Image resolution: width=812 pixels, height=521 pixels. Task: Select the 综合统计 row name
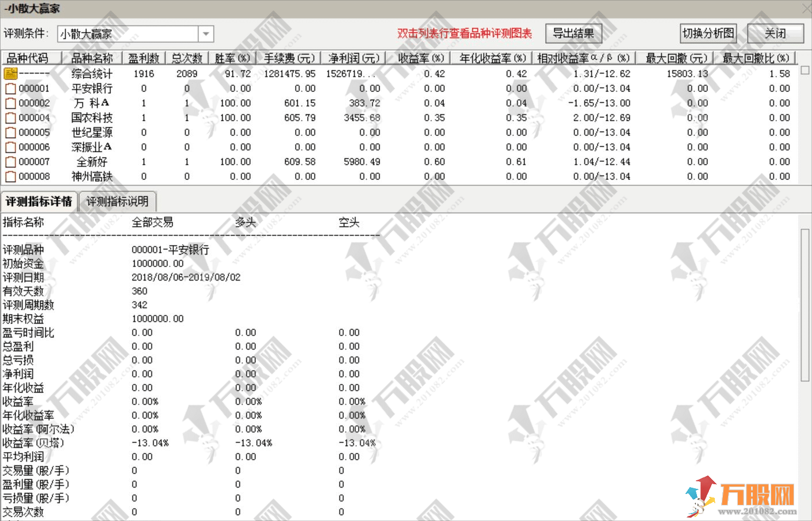click(x=92, y=74)
